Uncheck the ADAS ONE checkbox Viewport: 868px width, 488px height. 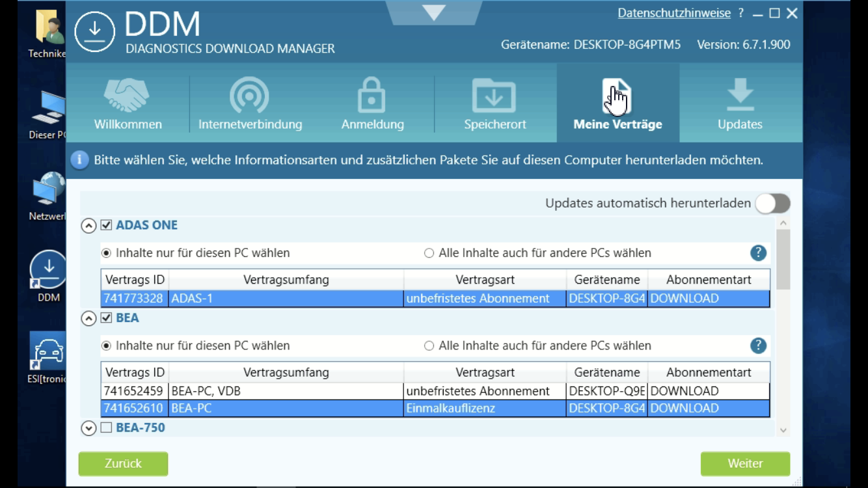107,225
